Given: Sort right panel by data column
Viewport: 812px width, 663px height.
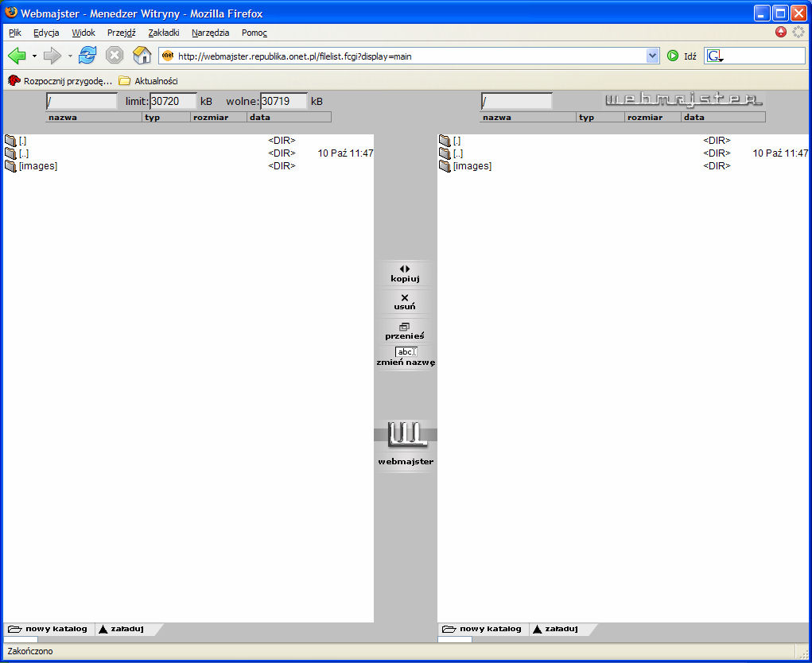Looking at the screenshot, I should pos(724,118).
